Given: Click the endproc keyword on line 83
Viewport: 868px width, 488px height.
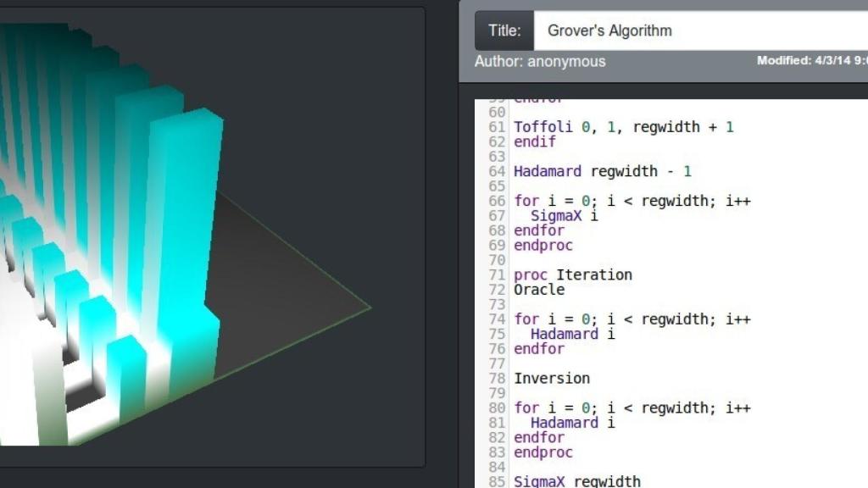Looking at the screenshot, I should [542, 452].
